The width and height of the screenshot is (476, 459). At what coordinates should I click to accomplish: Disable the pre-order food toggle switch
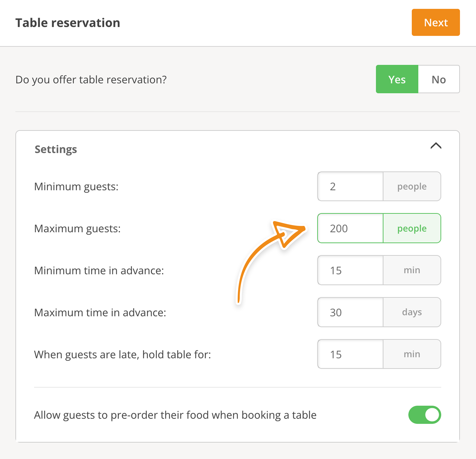[x=424, y=415]
